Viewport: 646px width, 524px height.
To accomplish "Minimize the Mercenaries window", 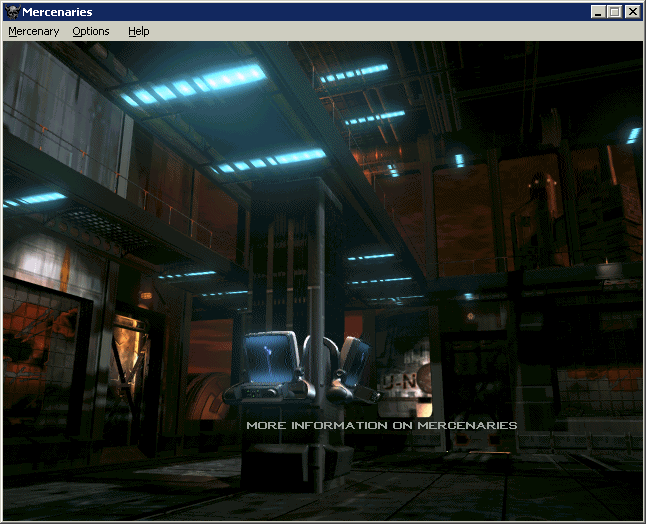I will pos(598,12).
